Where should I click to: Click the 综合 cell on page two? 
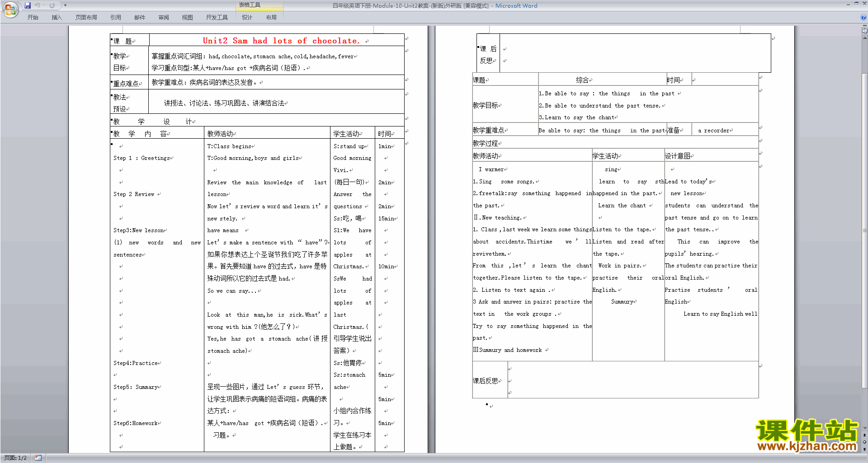582,80
